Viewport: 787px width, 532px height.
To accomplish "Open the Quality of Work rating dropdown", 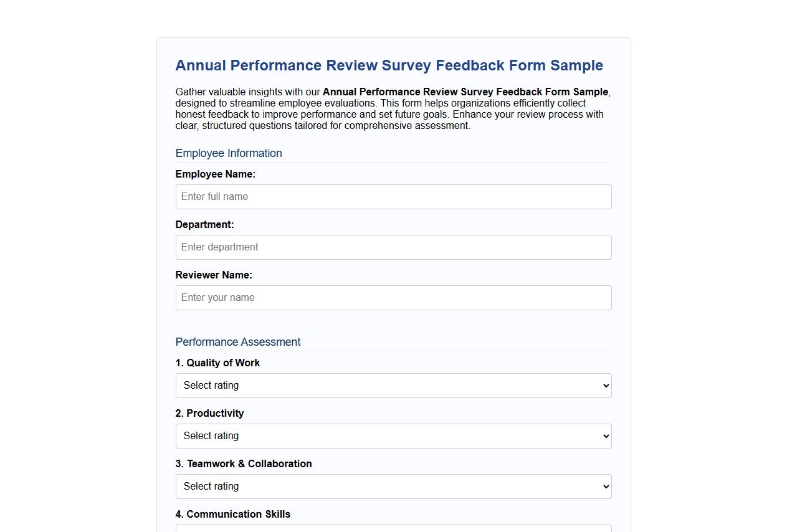I will [393, 386].
